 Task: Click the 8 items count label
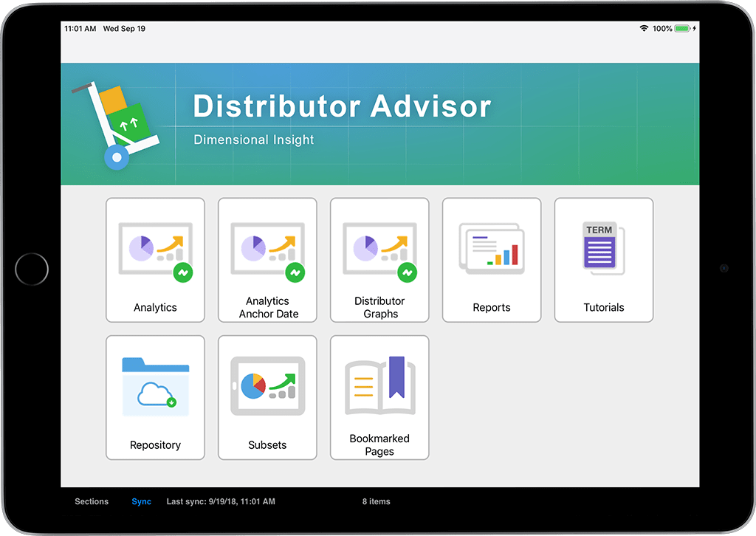tap(377, 501)
